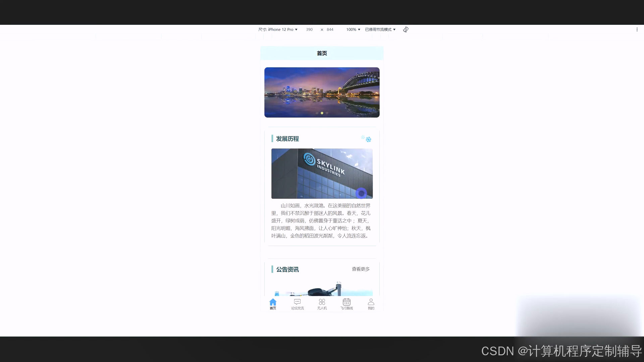Click the viewport width field showing 390
644x362 pixels.
coord(309,29)
